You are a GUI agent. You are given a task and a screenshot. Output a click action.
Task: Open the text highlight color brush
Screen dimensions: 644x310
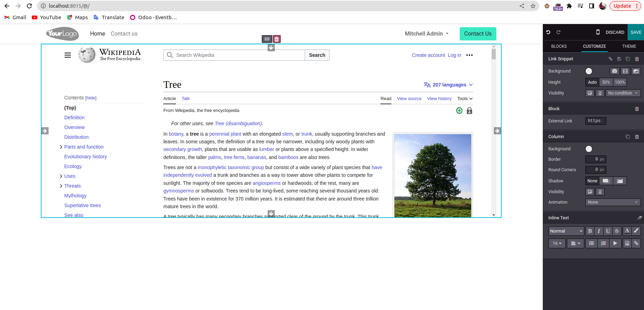(x=636, y=231)
